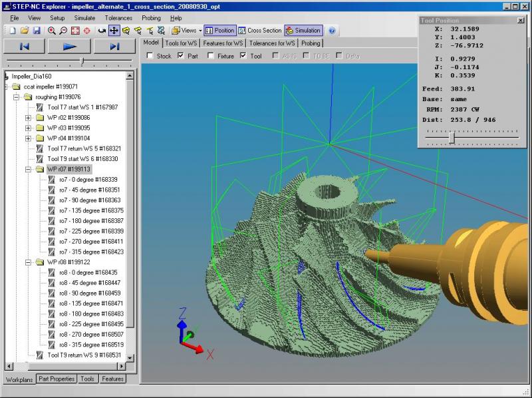532x398 pixels.
Task: Select the pan/move arrows tool
Action: point(114,31)
